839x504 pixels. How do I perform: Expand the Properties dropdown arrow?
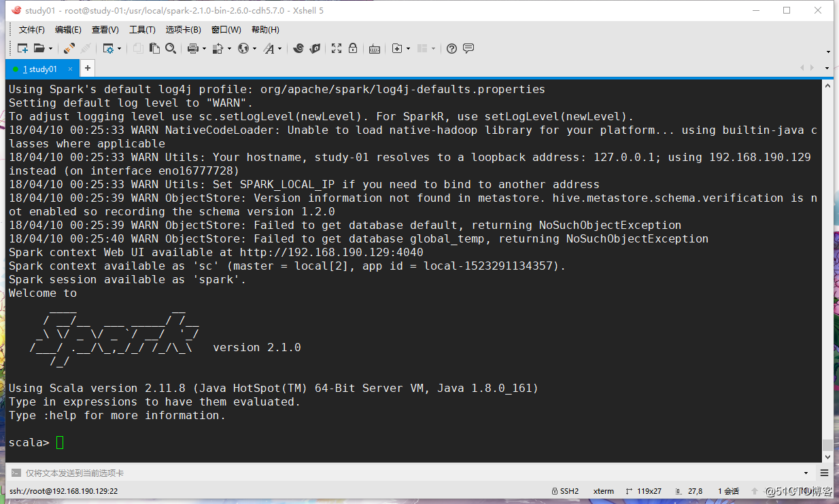click(x=120, y=49)
